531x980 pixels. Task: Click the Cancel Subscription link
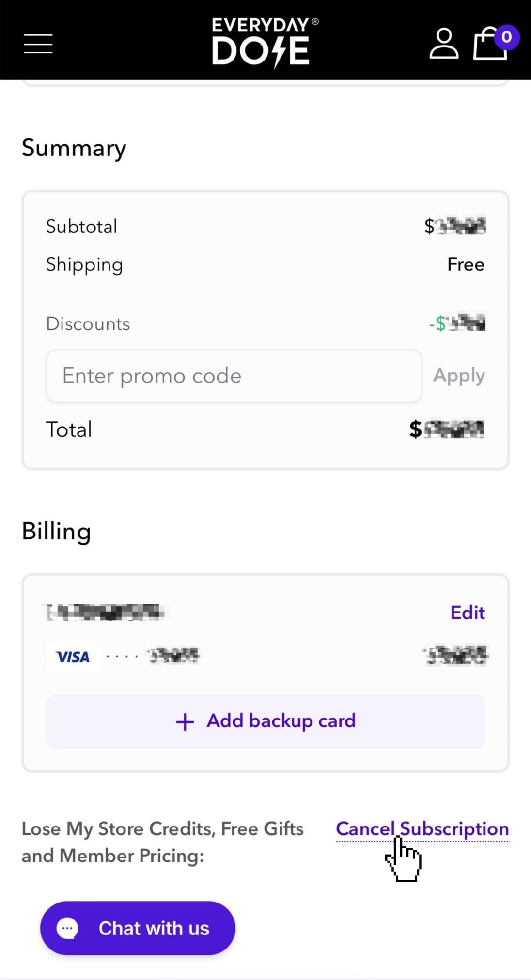pos(422,829)
